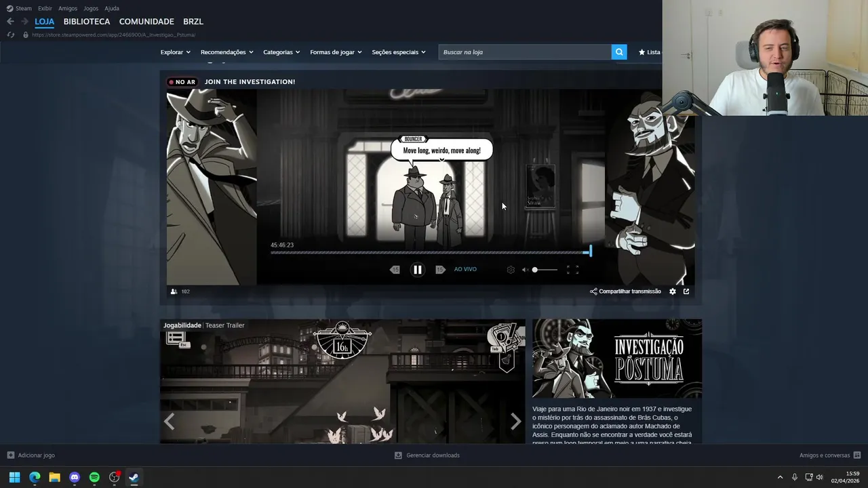The image size is (868, 488).
Task: Skip the broadcast forward 15 seconds
Action: [x=440, y=270]
